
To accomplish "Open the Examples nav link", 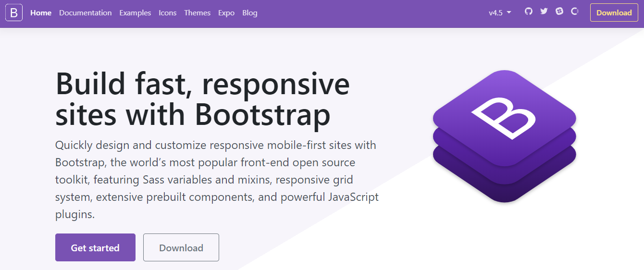I will [135, 13].
